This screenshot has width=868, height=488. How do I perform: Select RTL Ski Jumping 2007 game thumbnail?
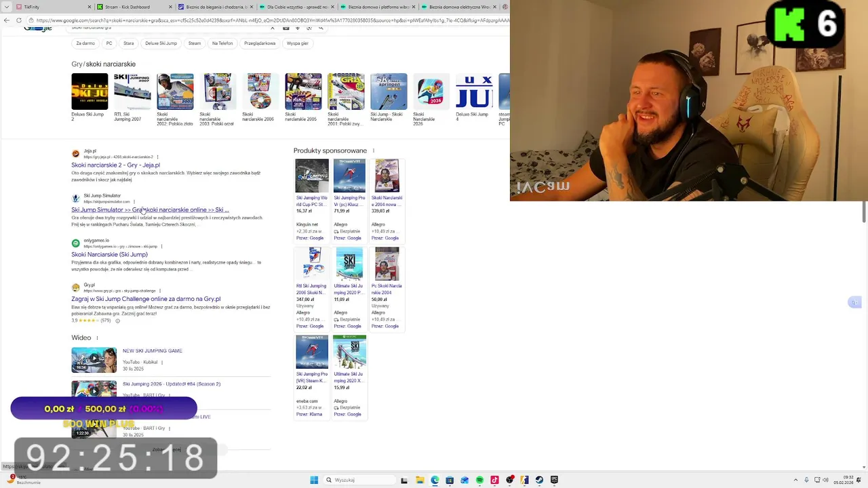coord(132,91)
